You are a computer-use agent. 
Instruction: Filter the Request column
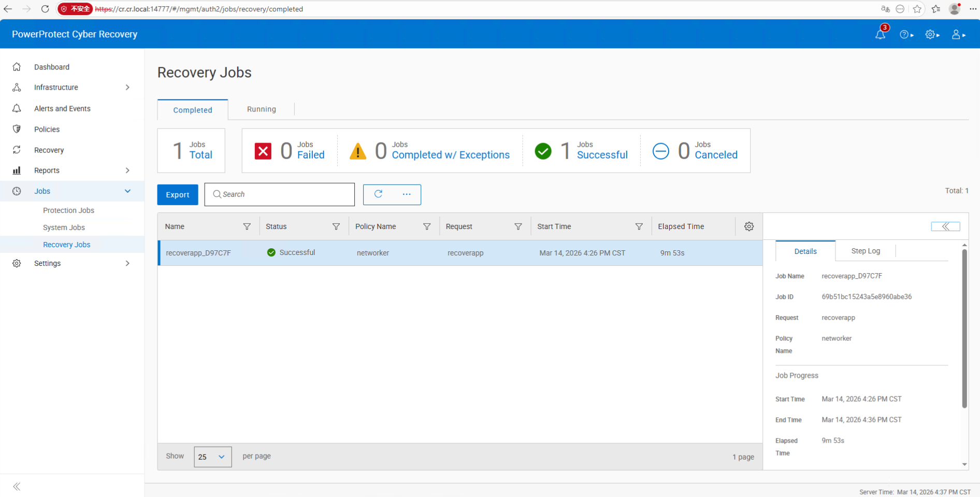518,226
